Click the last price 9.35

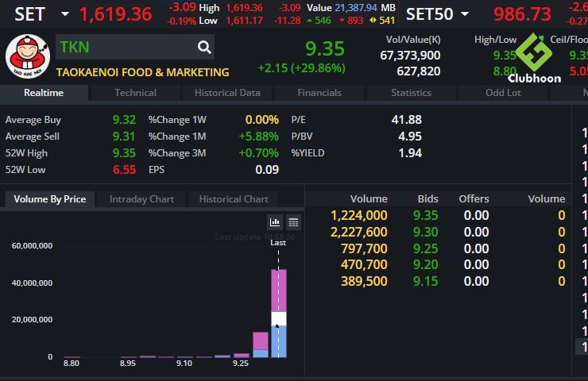click(325, 48)
